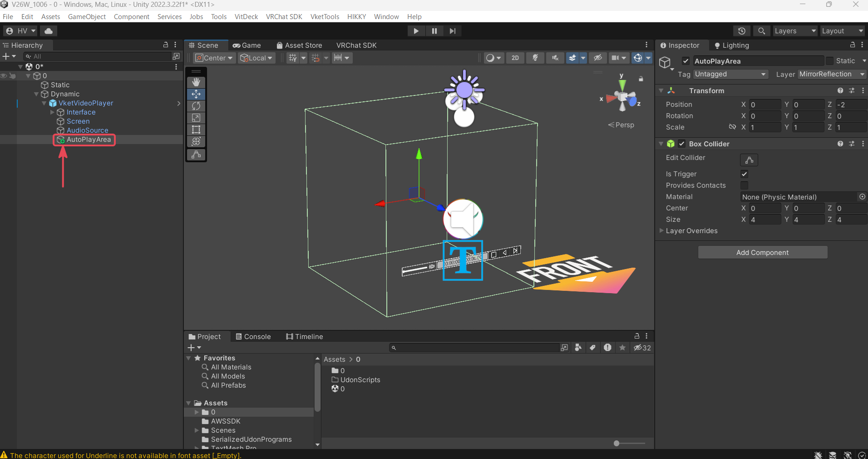Select AudioSource in Hierarchy
The width and height of the screenshot is (868, 459).
click(x=87, y=130)
